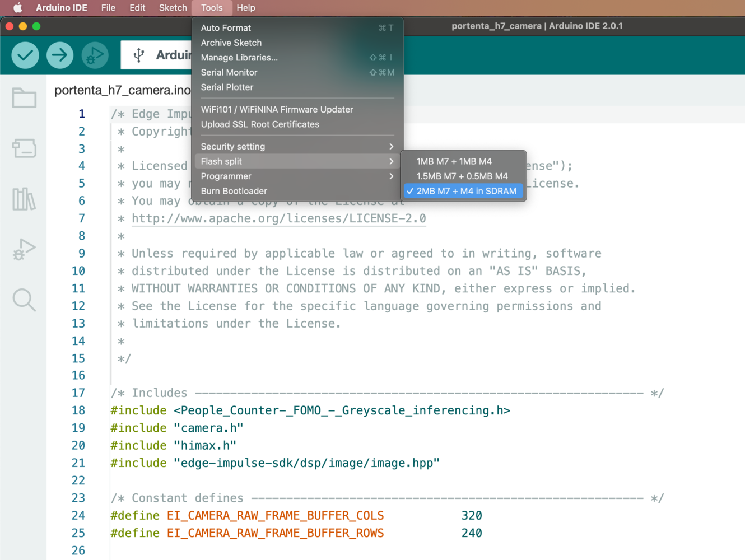Click the "himax.h" include line
This screenshot has width=745, height=560.
click(x=174, y=445)
